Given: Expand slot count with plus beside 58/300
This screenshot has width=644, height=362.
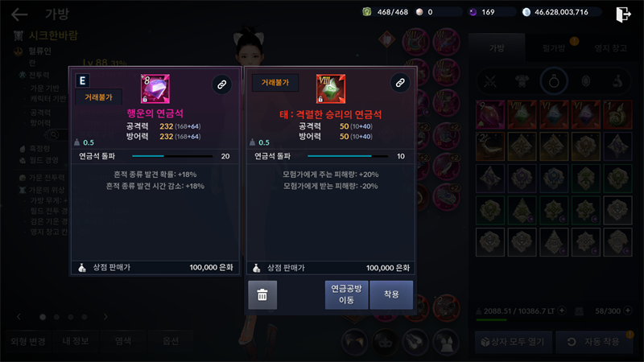Looking at the screenshot, I should click(x=628, y=311).
